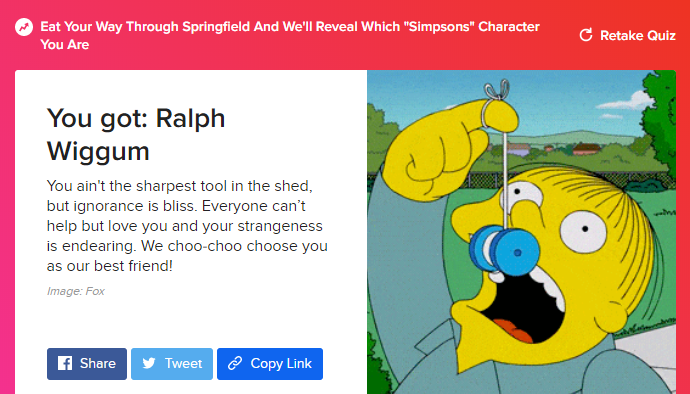This screenshot has width=690, height=394.
Task: Click the Twitter bird icon
Action: (149, 364)
